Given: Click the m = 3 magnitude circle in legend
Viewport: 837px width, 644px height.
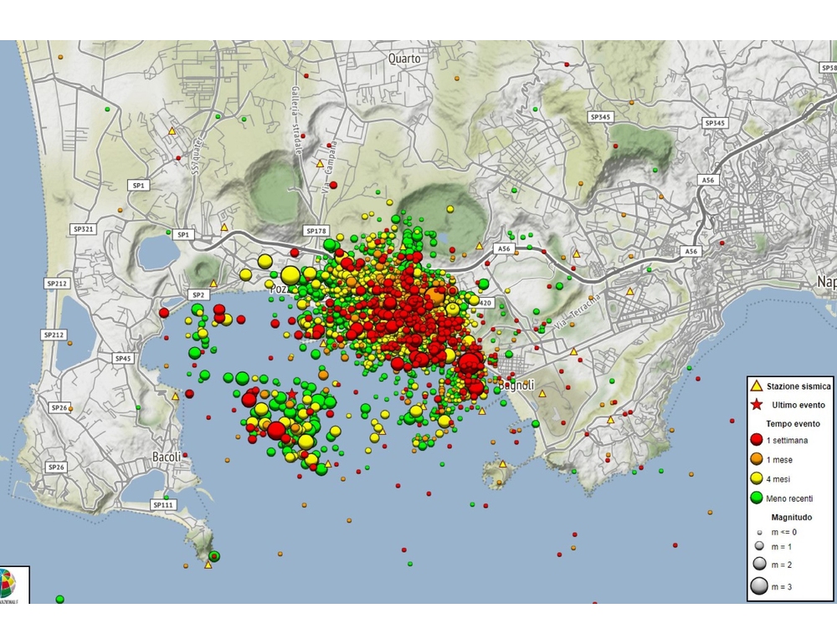Looking at the screenshot, I should coord(759,587).
